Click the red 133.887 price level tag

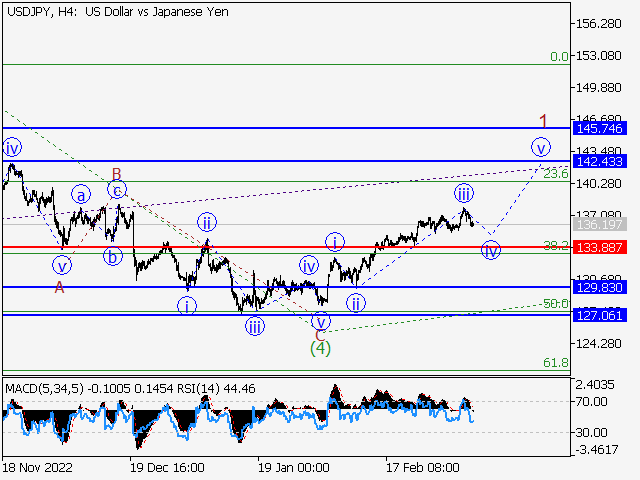[x=600, y=247]
